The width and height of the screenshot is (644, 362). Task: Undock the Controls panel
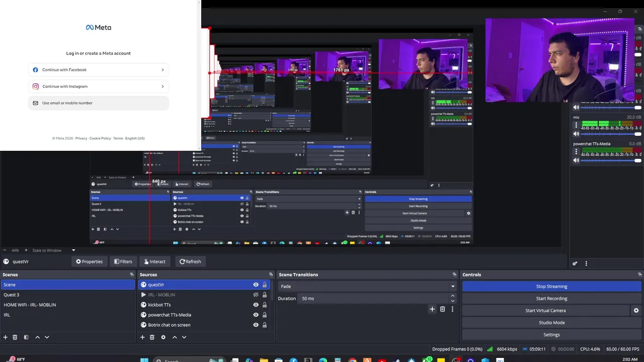tap(639, 275)
